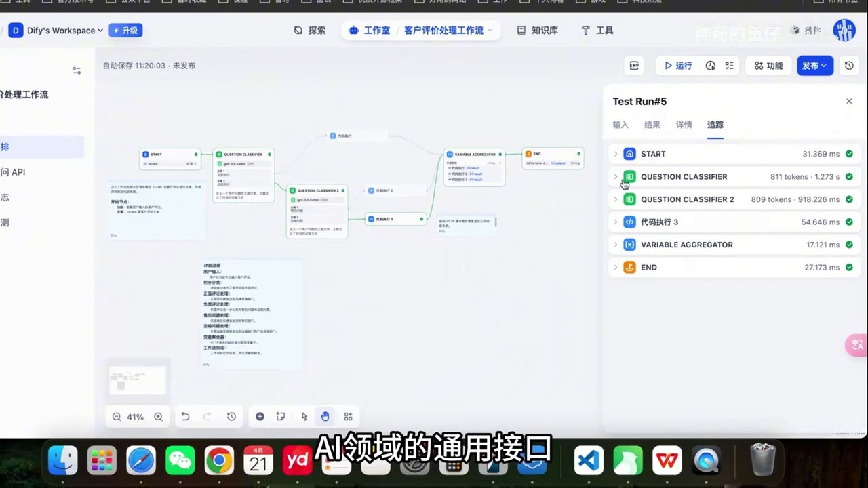
Task: Zoom out the workflow canvas
Action: [117, 417]
